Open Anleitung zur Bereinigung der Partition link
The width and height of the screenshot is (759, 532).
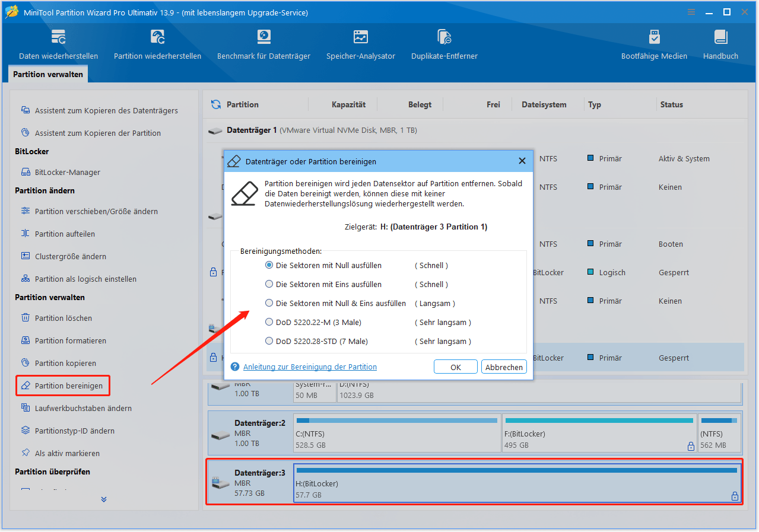tap(310, 367)
